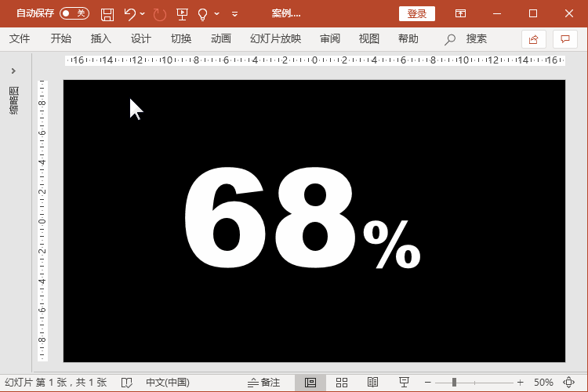Click the 缩略图 label on collapsed pane

(14, 100)
